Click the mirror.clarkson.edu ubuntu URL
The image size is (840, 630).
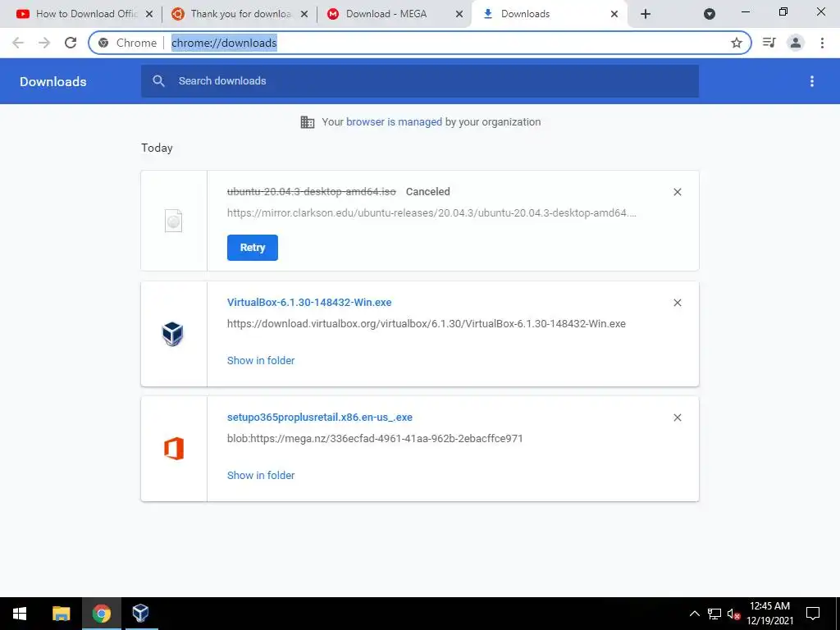tap(431, 212)
